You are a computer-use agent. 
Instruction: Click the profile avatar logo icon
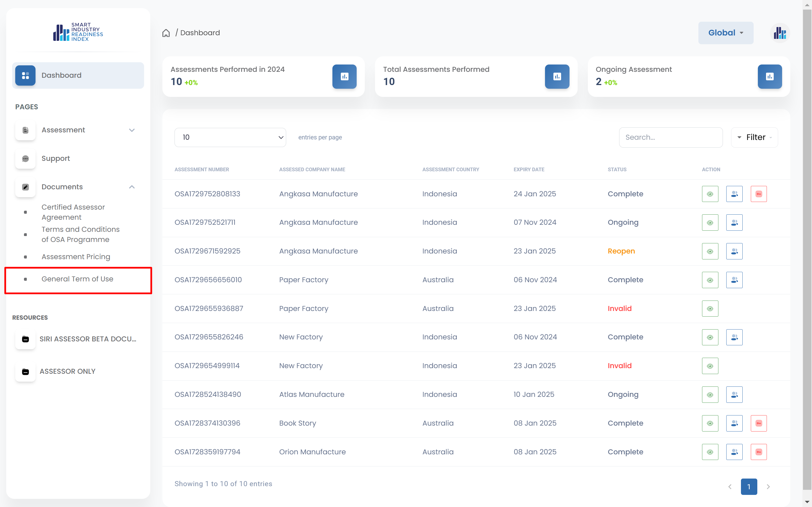(780, 33)
